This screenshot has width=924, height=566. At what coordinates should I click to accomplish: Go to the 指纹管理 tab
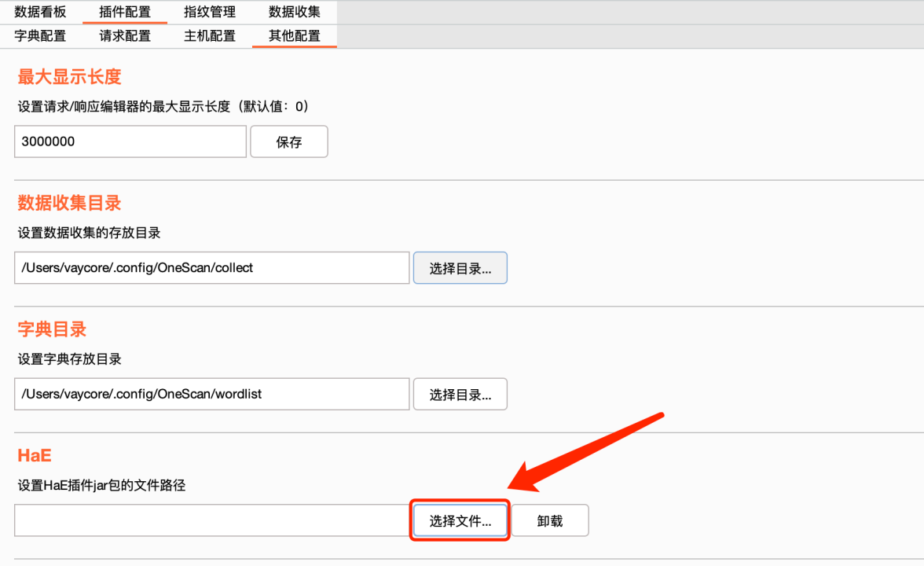tap(210, 12)
